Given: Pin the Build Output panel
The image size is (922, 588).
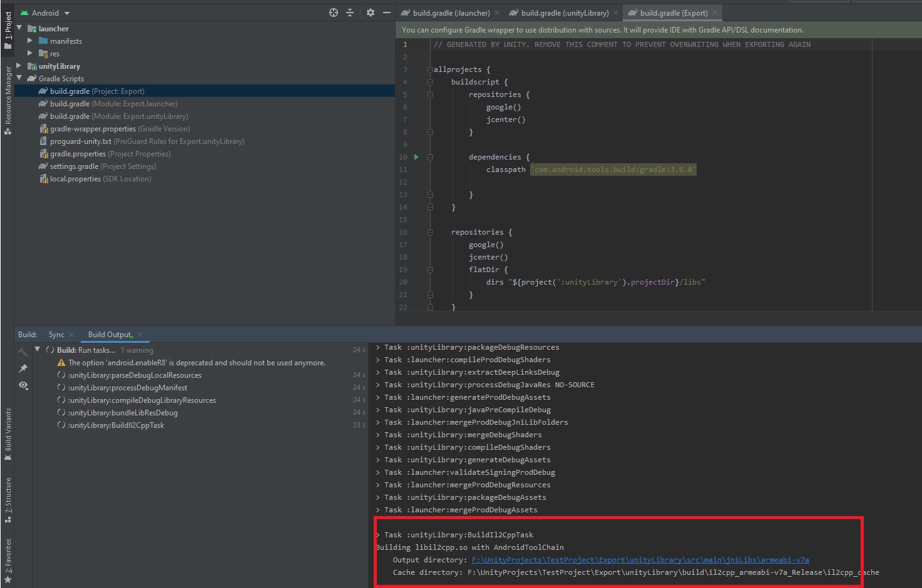Looking at the screenshot, I should click(x=23, y=368).
